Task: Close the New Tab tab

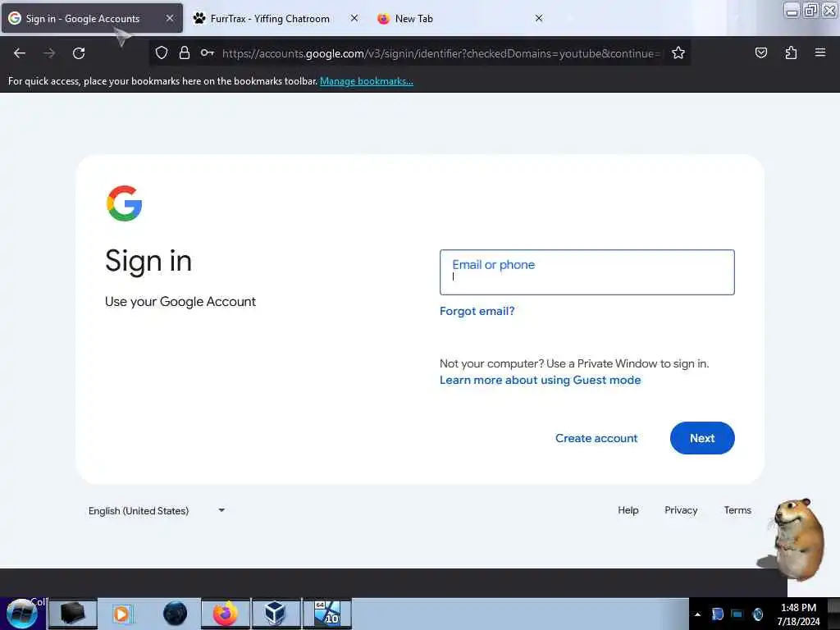Action: click(x=539, y=18)
